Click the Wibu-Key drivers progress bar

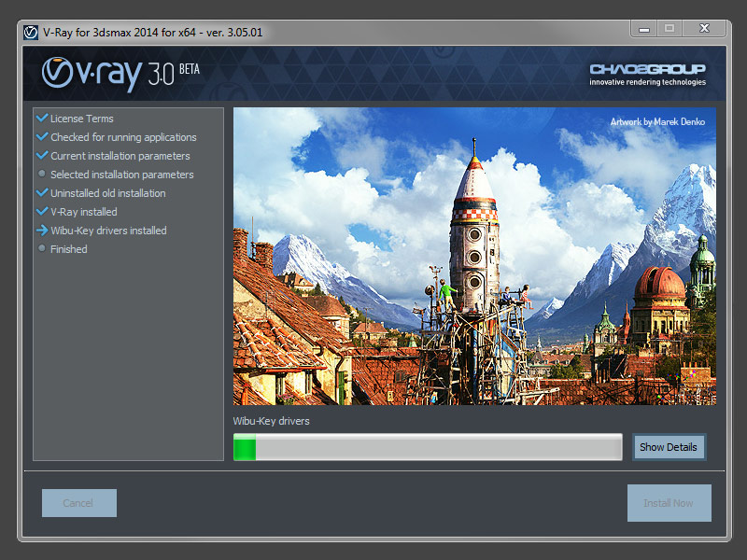click(428, 447)
